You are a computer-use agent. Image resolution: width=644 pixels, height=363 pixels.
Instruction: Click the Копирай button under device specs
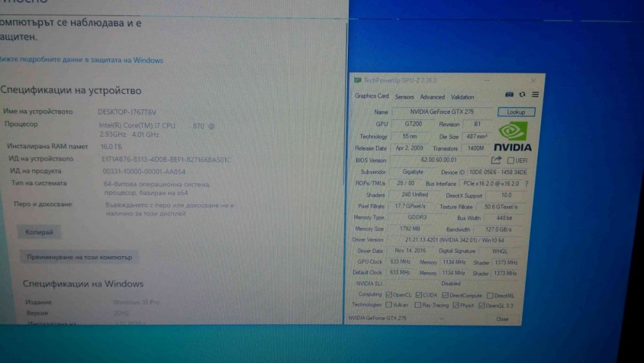click(39, 232)
